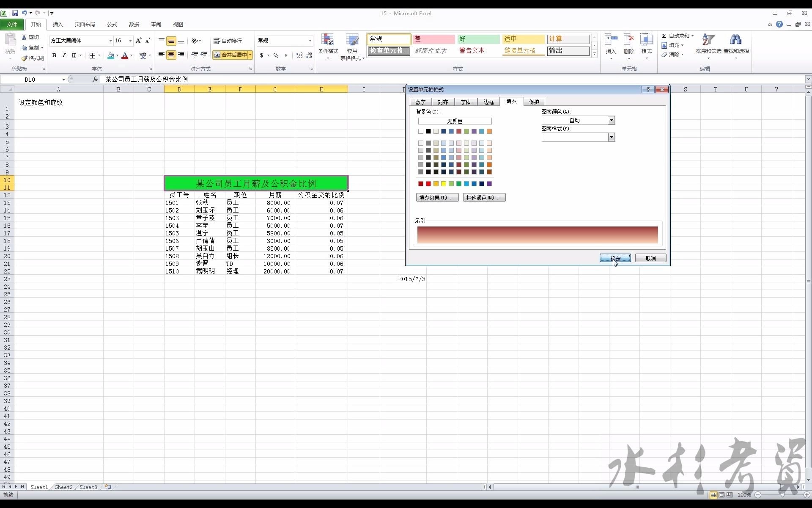
Task: Toggle left text alignment
Action: [x=162, y=55]
